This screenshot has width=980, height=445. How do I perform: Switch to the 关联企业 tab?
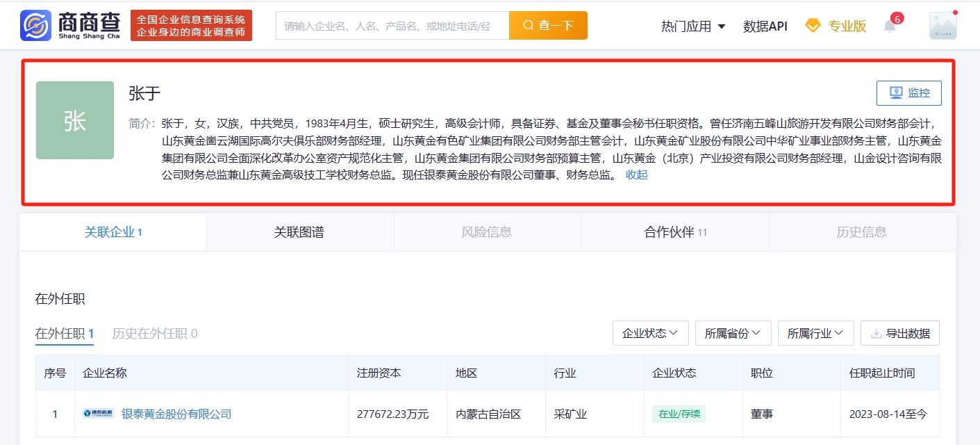(113, 232)
